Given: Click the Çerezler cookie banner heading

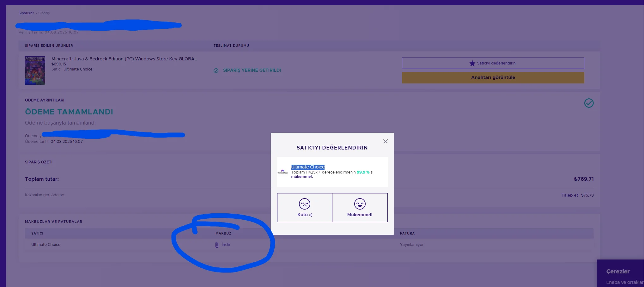Looking at the screenshot, I should click(x=618, y=272).
